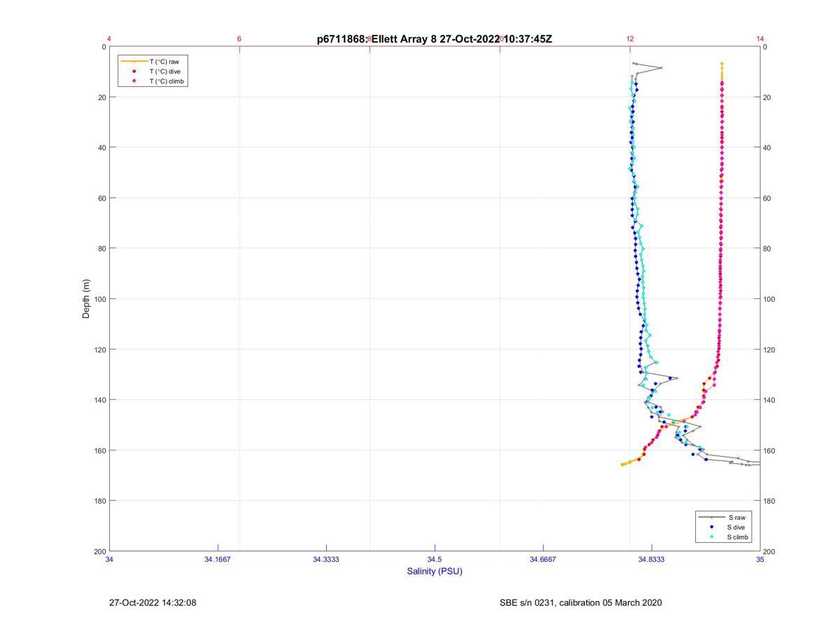Viewport: 840px width, 620px height.
Task: Click the salinity tick label 34.1667
Action: pos(218,559)
